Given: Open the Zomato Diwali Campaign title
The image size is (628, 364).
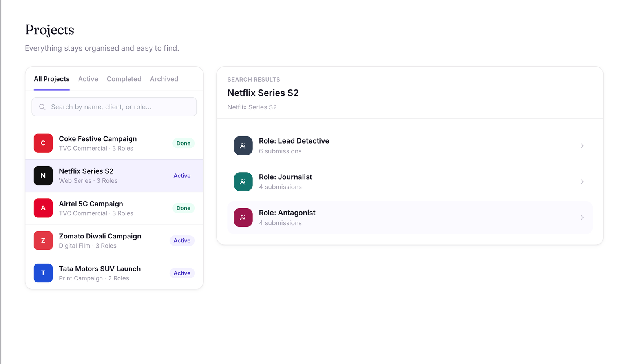Looking at the screenshot, I should click(x=100, y=236).
